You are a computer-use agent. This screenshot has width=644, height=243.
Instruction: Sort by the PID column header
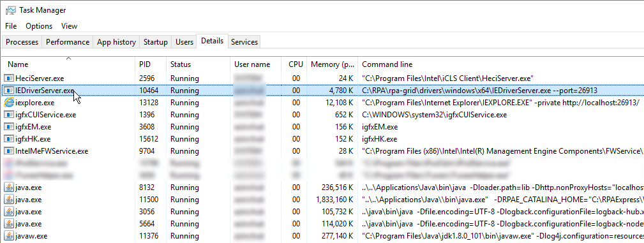click(x=151, y=64)
